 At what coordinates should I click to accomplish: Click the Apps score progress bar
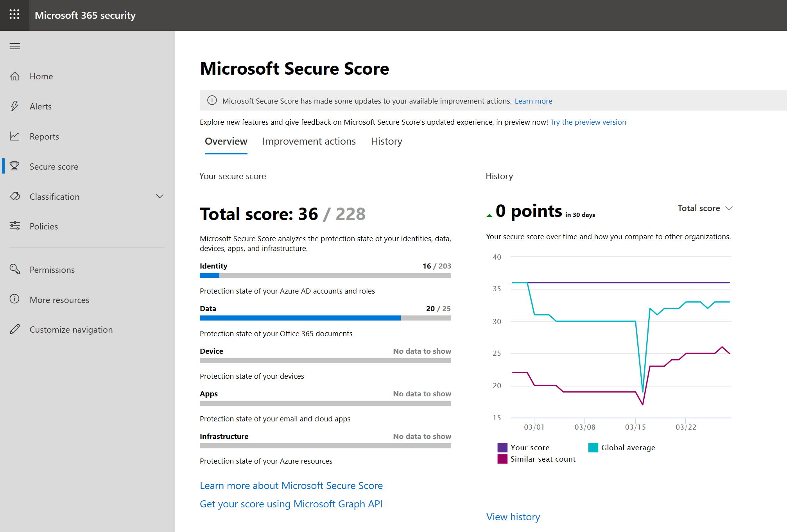click(325, 403)
